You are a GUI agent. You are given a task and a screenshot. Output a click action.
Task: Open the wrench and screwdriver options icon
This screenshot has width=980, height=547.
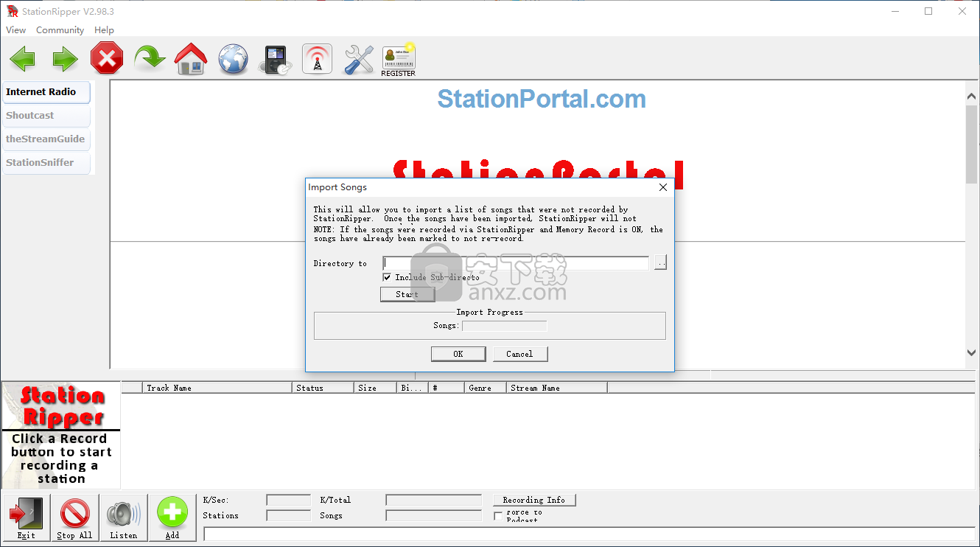click(x=359, y=58)
